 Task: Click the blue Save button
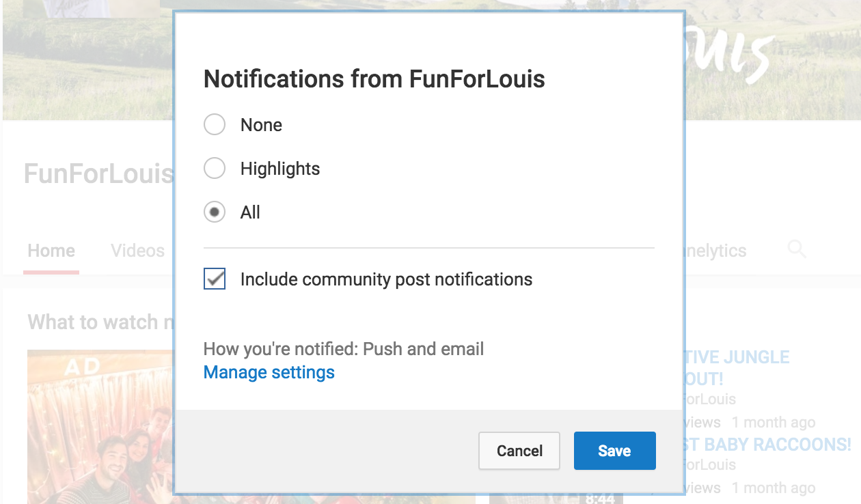click(614, 451)
